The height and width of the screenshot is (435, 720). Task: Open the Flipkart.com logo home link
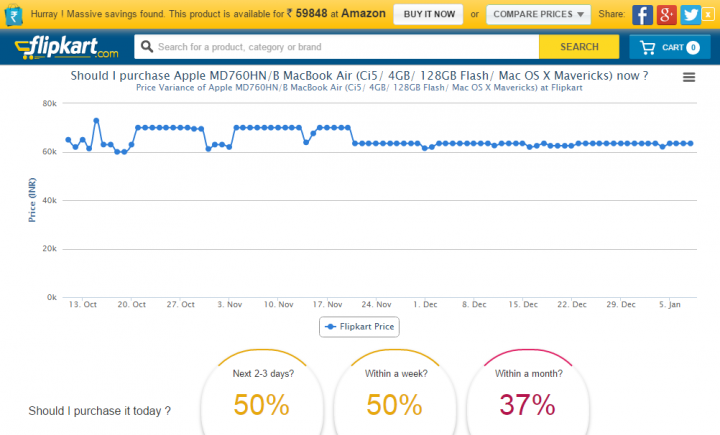(67, 47)
